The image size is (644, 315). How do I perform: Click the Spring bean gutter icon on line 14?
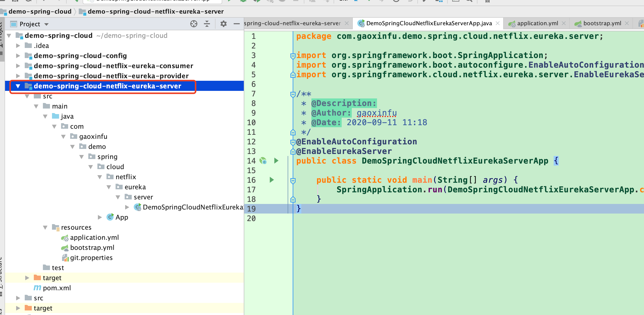263,161
